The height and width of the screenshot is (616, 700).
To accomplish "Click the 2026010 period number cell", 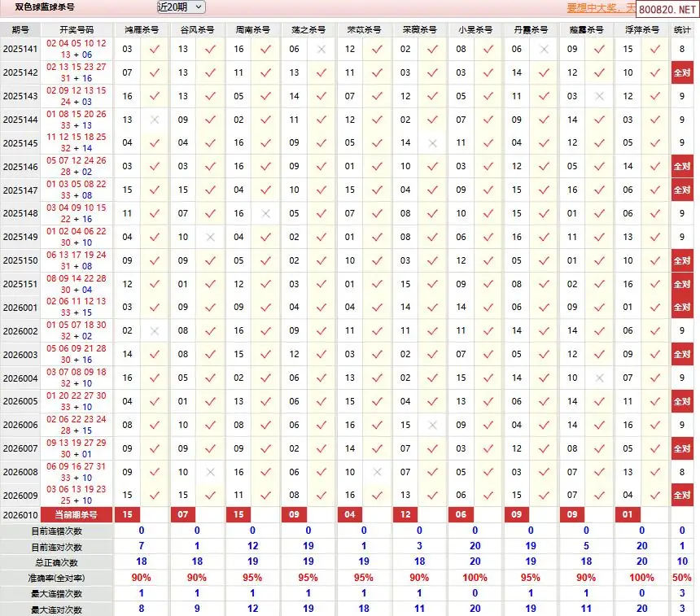I will [x=21, y=515].
